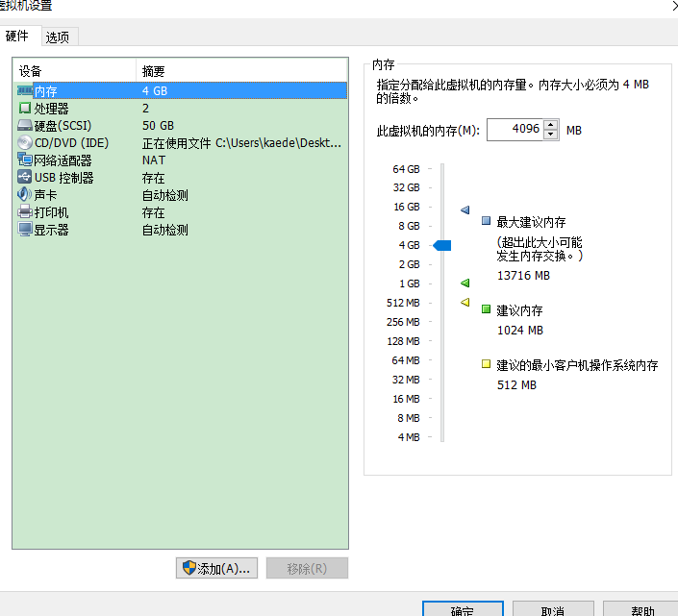Click the 取消 button
This screenshot has width=678, height=616.
[x=553, y=609]
